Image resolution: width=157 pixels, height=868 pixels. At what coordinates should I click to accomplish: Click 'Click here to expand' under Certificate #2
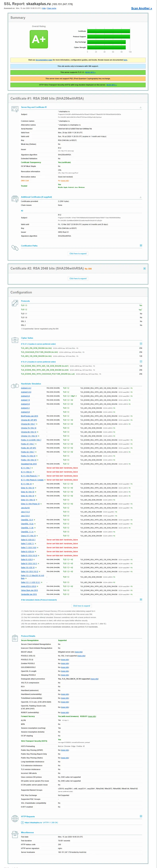click(78, 278)
